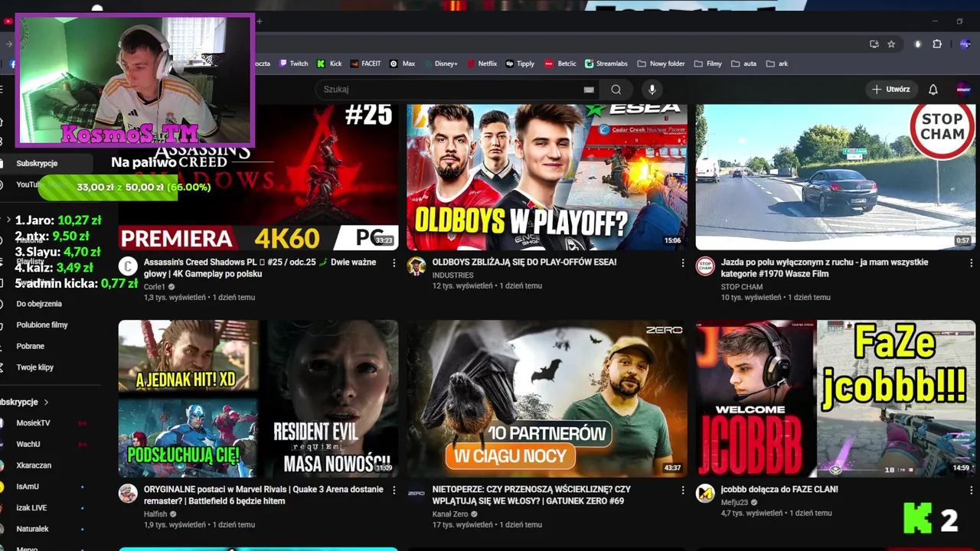Open the Disney+ bookmark
The image size is (980, 551).
tap(439, 64)
